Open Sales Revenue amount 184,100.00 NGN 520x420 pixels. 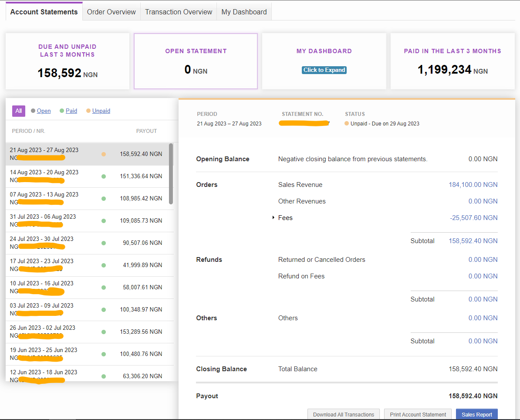click(473, 185)
